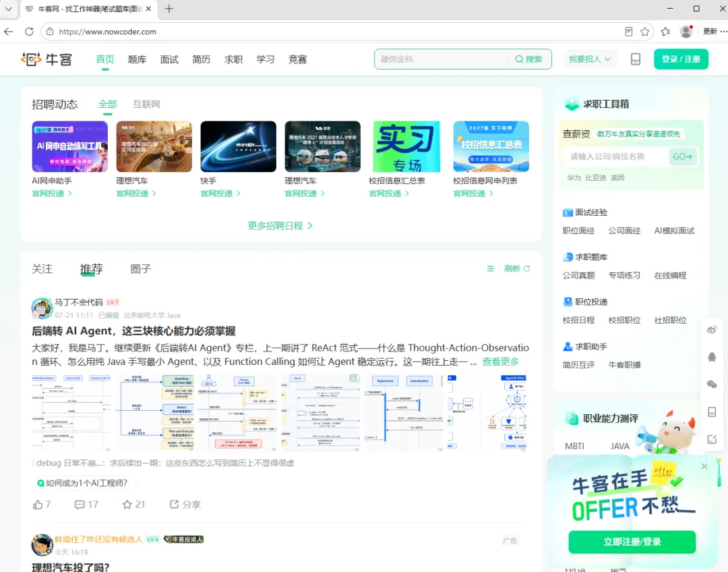Click 华为 salary suggestion
Image resolution: width=728 pixels, height=572 pixels.
point(574,177)
